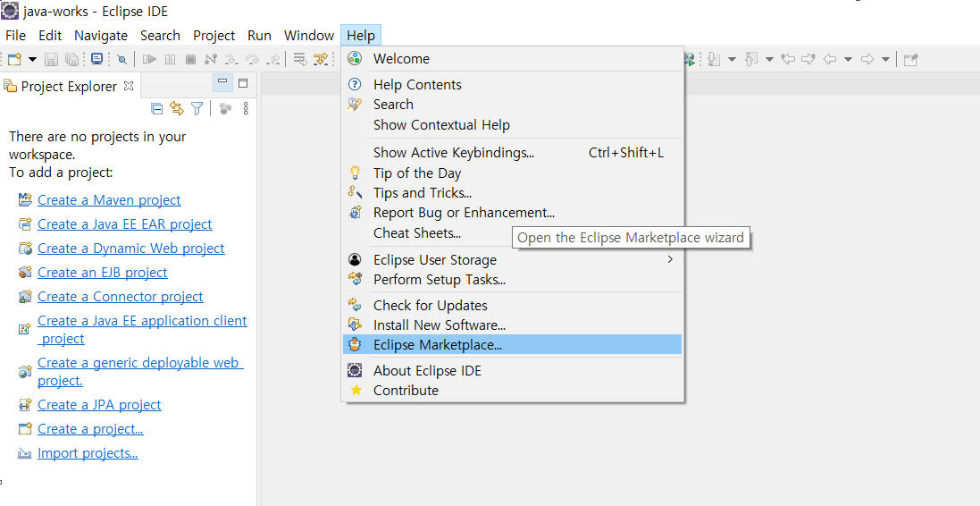
Task: Open the New wizard dropdown arrow
Action: 32,59
